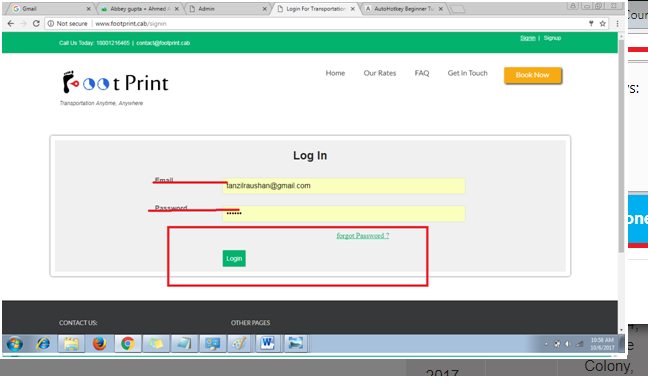Viewport: 648px width, 384px height.
Task: Click the contact@footprint.cab email address
Action: click(x=163, y=43)
